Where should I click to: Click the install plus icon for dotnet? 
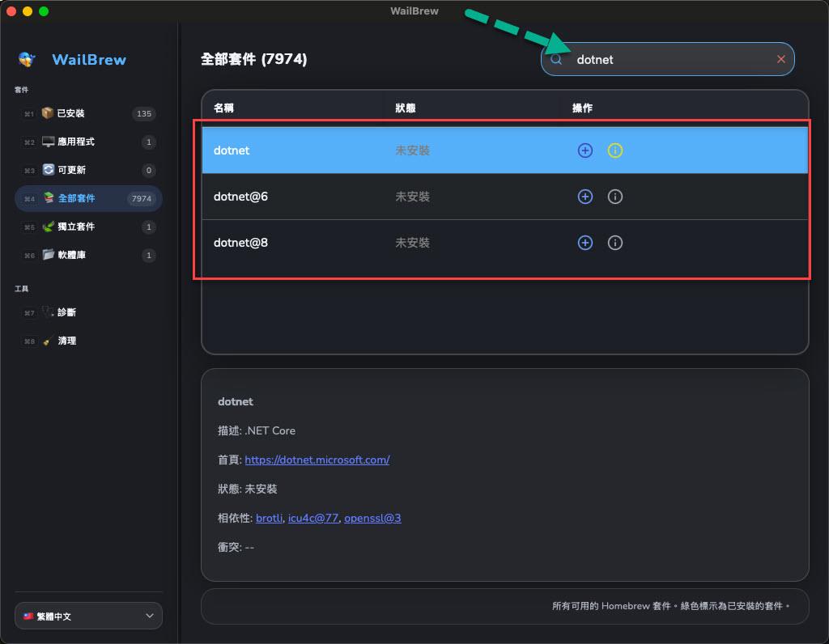(585, 150)
